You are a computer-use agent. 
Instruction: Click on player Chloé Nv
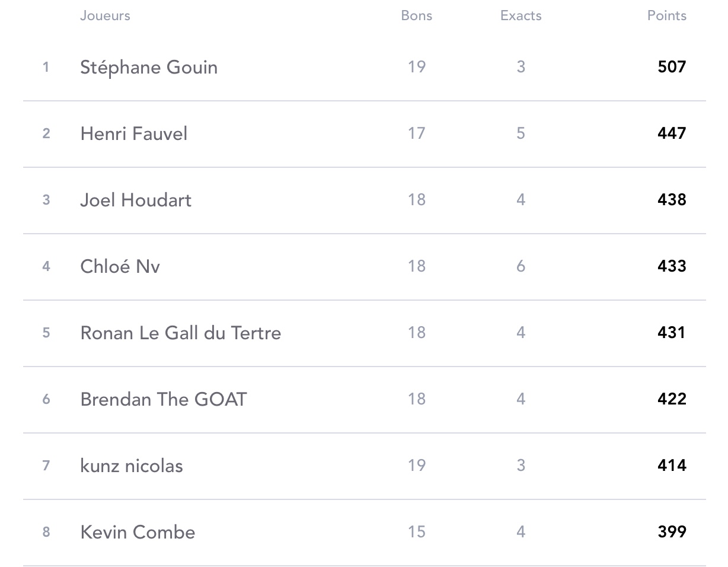point(120,266)
